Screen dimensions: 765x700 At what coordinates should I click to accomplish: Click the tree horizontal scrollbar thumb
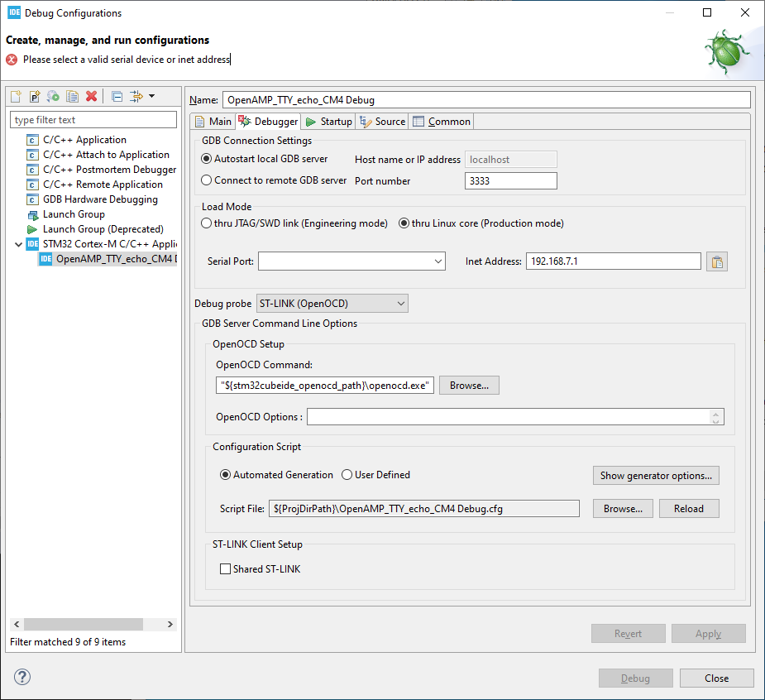pyautogui.click(x=84, y=625)
